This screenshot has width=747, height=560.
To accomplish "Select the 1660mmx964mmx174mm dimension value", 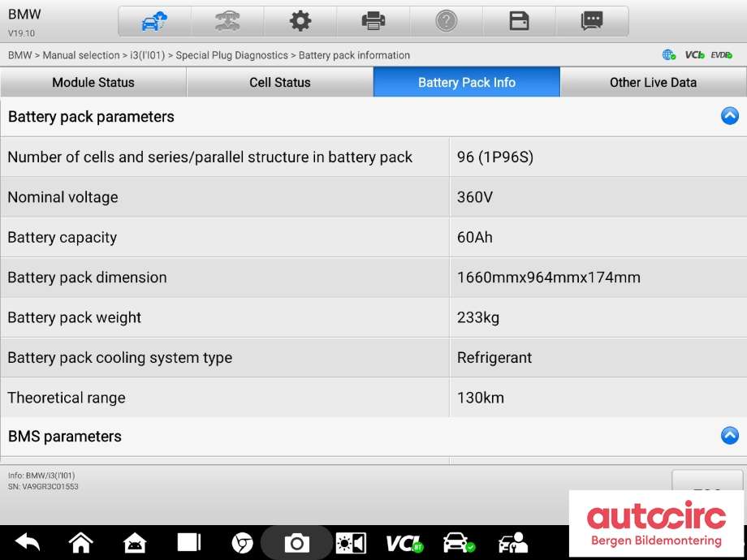I will click(x=548, y=277).
